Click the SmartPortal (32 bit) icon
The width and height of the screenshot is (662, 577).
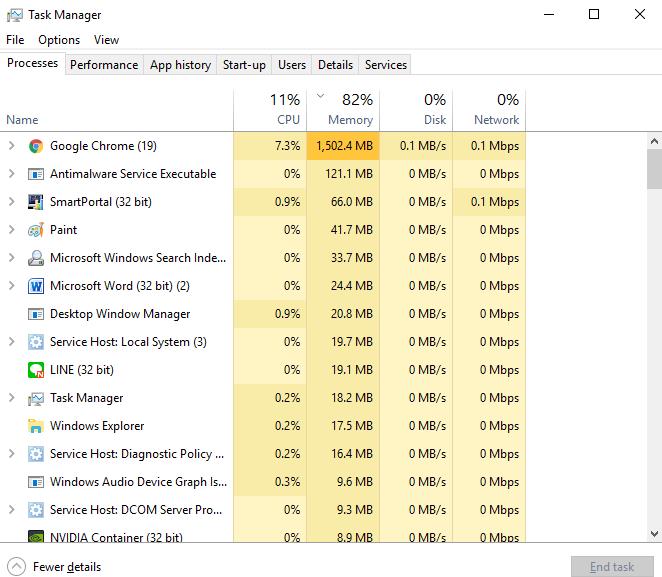36,202
